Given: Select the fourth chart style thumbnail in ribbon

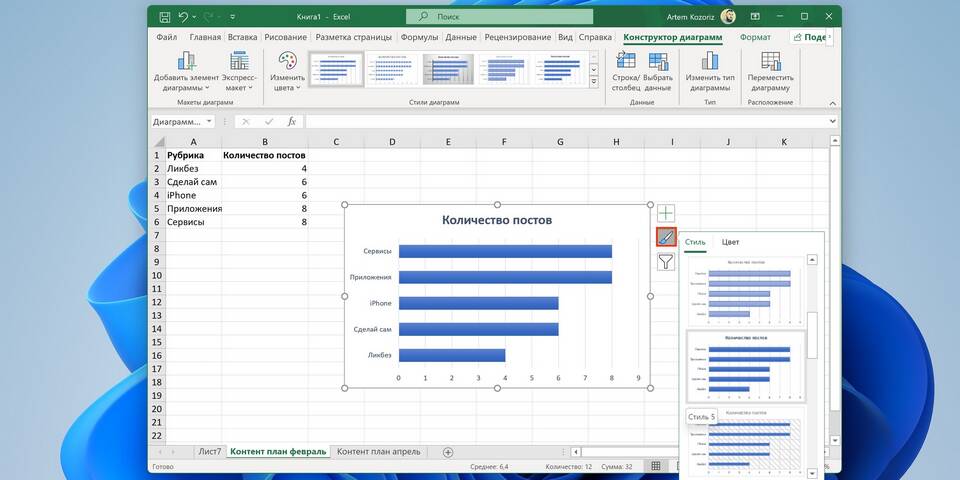Looking at the screenshot, I should (x=504, y=69).
